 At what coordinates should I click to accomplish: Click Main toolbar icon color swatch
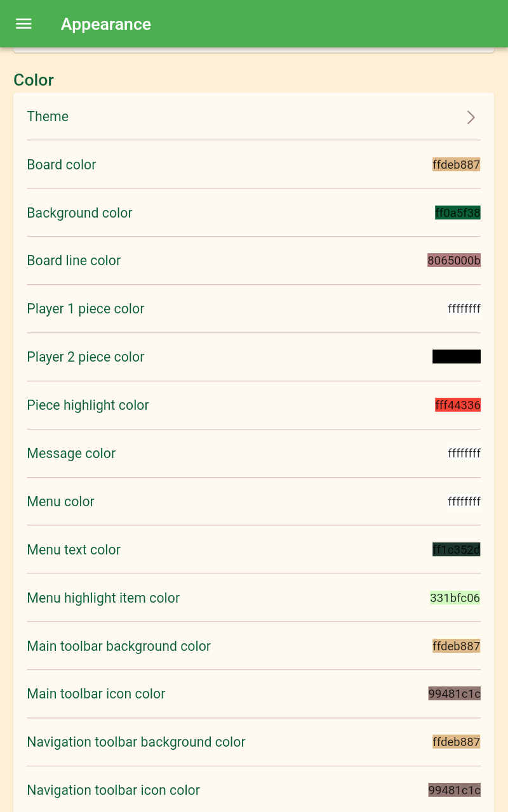(x=454, y=694)
